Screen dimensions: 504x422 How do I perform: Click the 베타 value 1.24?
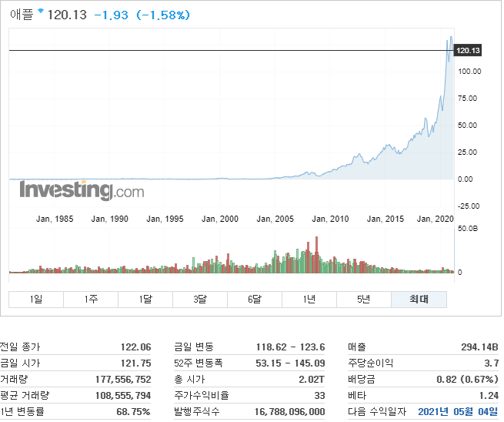click(x=489, y=395)
